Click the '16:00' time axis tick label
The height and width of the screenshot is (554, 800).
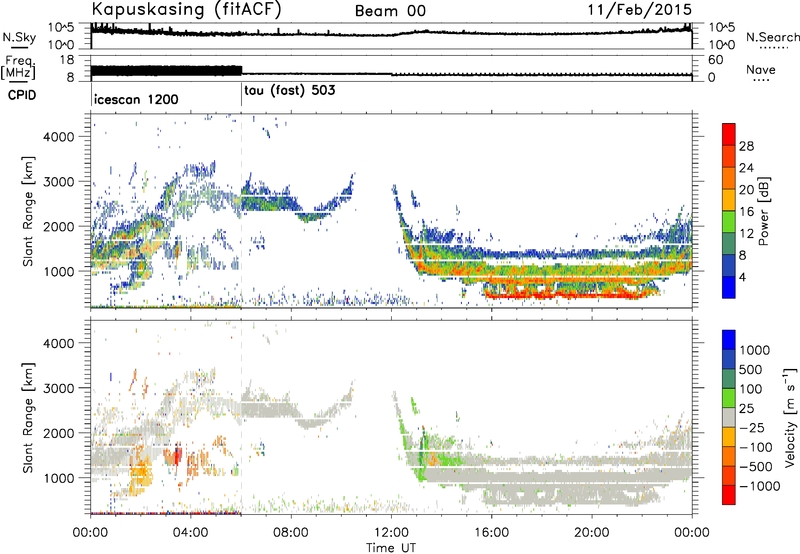tap(491, 533)
